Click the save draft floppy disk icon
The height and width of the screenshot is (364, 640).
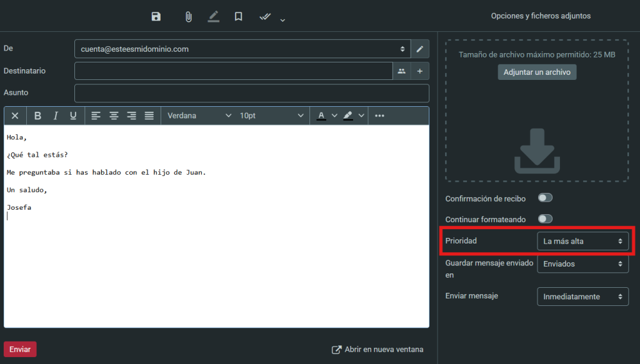156,17
